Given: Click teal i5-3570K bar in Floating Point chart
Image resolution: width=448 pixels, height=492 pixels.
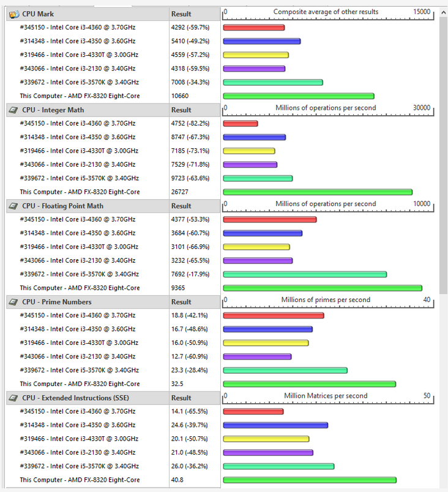Looking at the screenshot, I should click(305, 274).
